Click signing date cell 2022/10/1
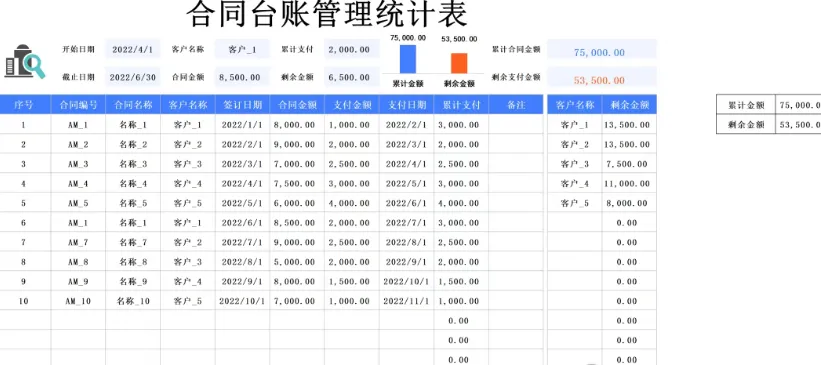 coord(242,301)
